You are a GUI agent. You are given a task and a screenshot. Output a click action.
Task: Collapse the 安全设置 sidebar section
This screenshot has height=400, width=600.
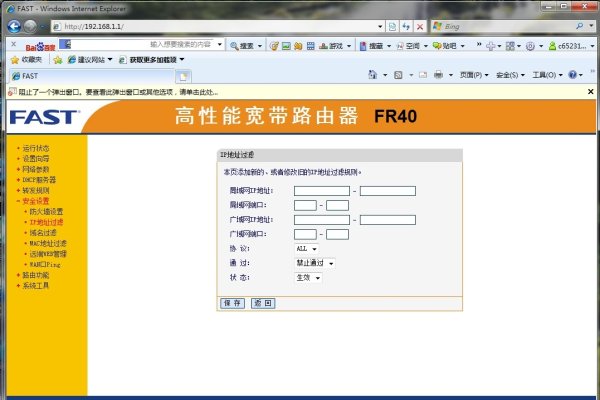(36, 201)
